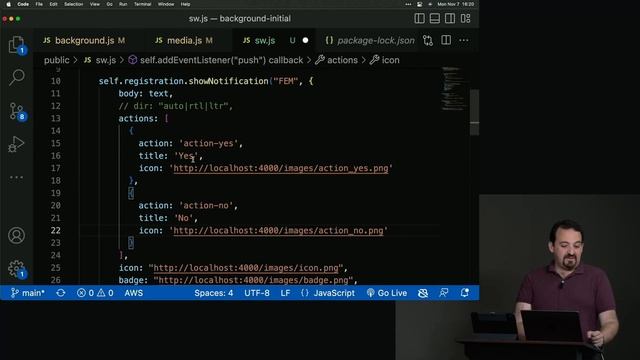
Task: Synchronize changes icon in status bar
Action: [x=61, y=293]
